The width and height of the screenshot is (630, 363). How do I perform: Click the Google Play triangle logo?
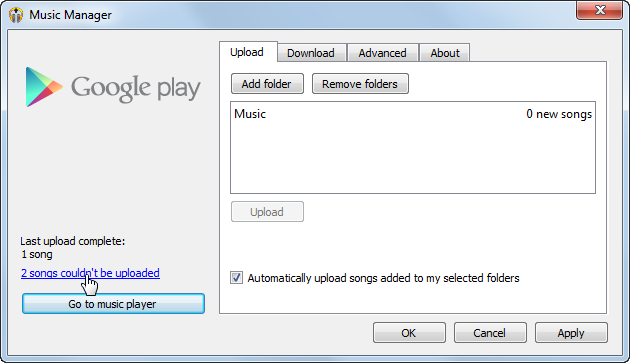44,87
